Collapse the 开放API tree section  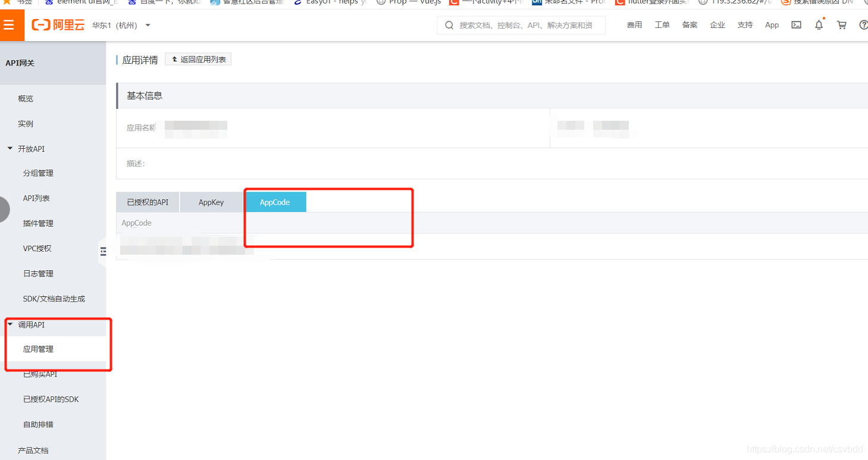tap(10, 148)
